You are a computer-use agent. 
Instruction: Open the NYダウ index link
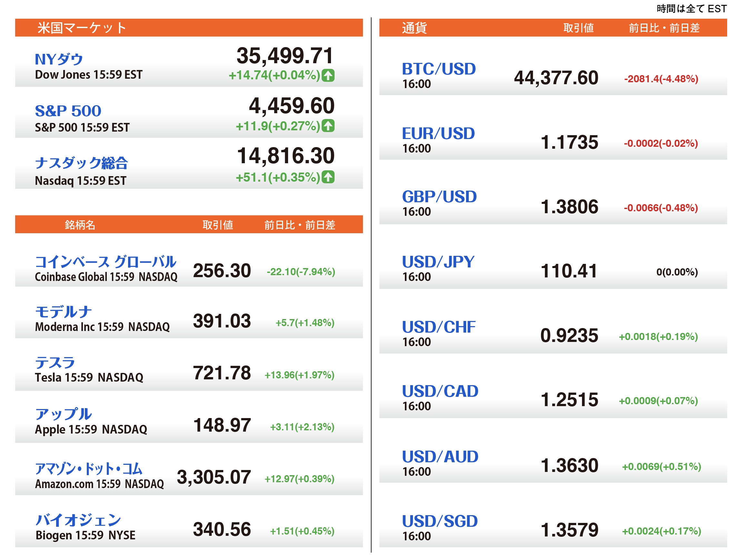point(59,59)
